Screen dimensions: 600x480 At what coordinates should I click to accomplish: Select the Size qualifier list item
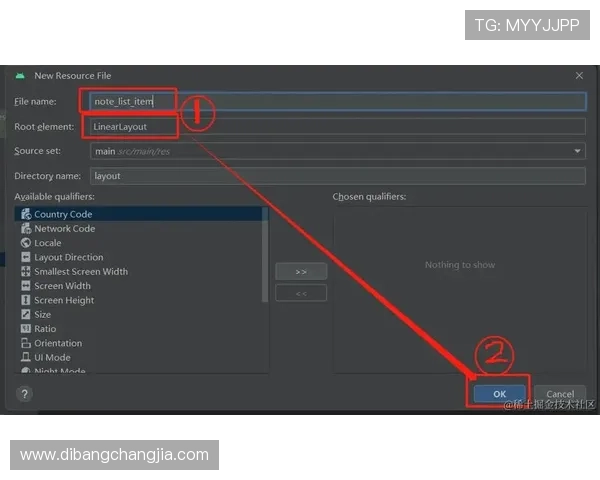(x=43, y=315)
